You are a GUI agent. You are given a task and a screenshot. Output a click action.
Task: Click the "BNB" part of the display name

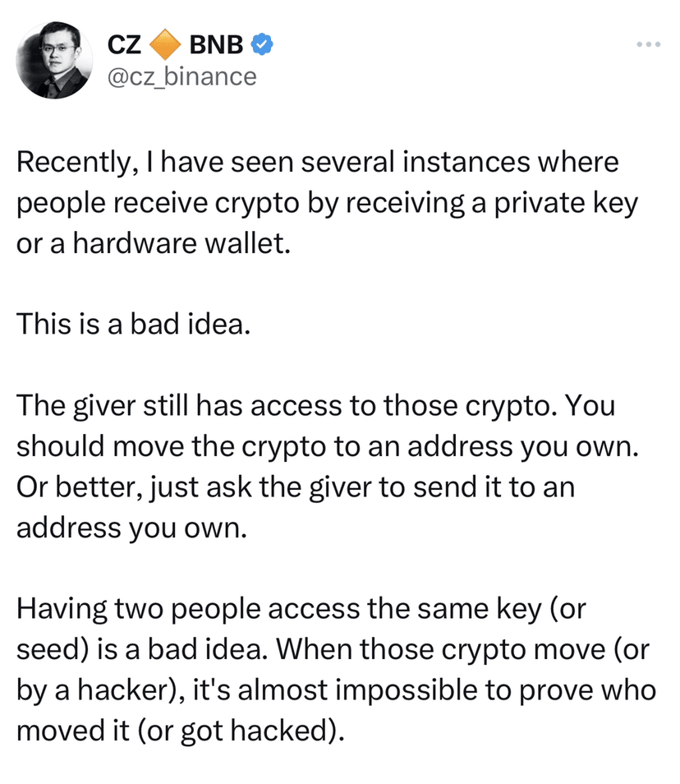216,44
